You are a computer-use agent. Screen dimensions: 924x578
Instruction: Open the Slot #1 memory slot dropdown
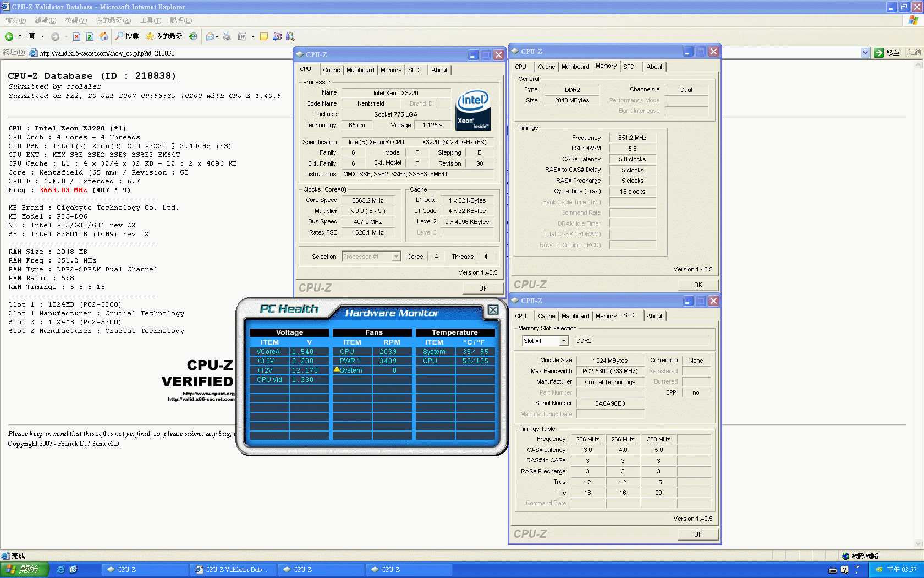[564, 341]
